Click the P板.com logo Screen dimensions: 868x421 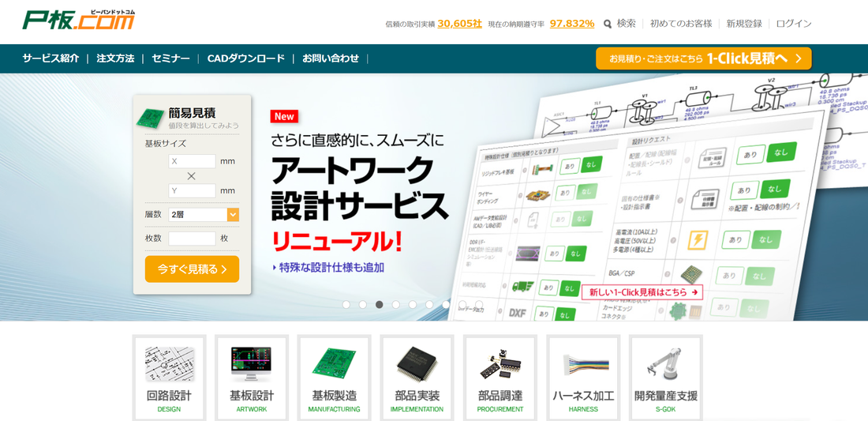point(78,20)
